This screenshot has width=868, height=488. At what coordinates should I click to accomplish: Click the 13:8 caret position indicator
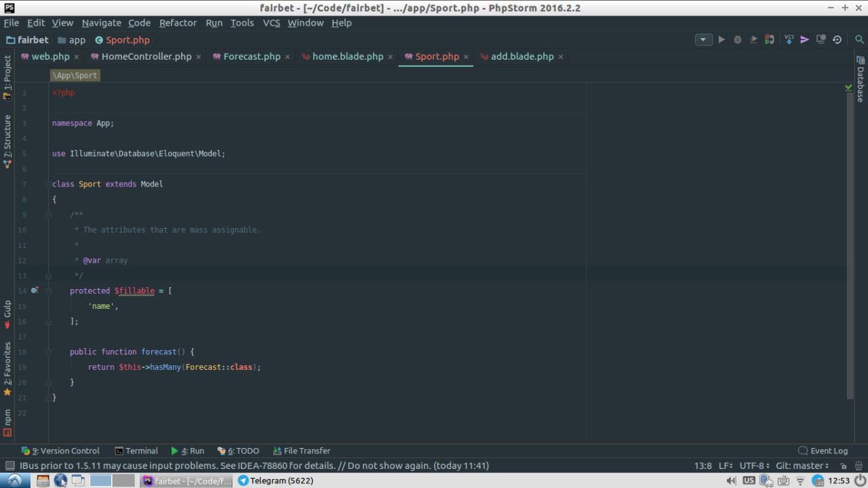(703, 466)
